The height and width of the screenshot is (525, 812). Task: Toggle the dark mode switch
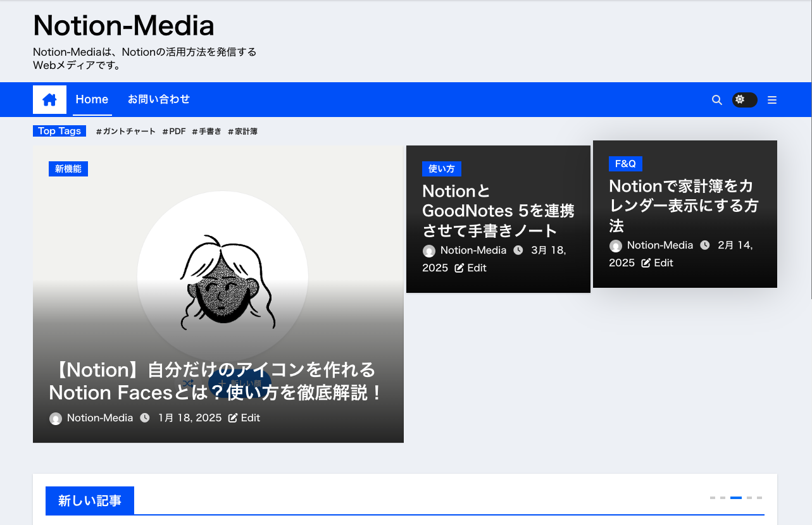point(744,100)
